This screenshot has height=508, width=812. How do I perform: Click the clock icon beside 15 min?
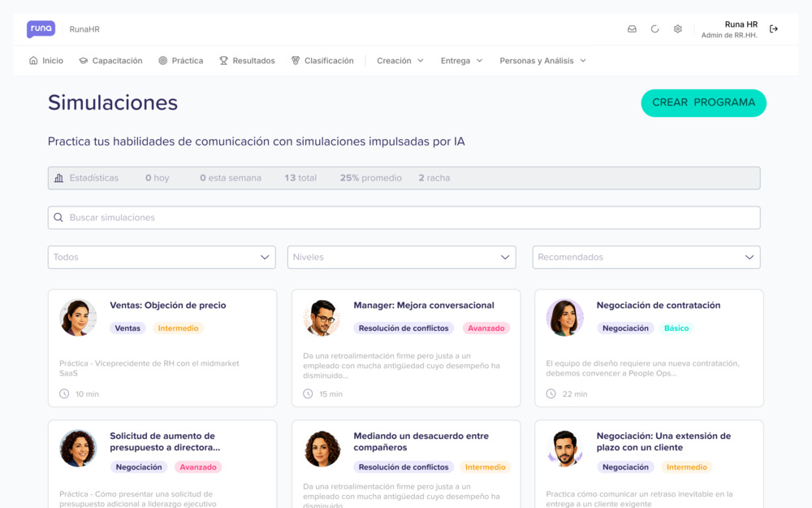point(308,394)
